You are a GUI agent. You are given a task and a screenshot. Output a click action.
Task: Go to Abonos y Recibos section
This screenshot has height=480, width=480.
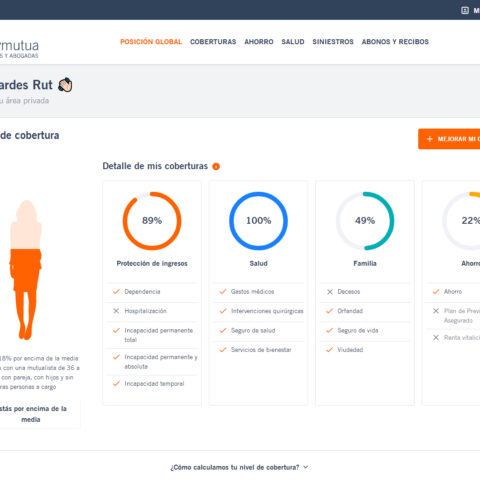pyautogui.click(x=395, y=42)
